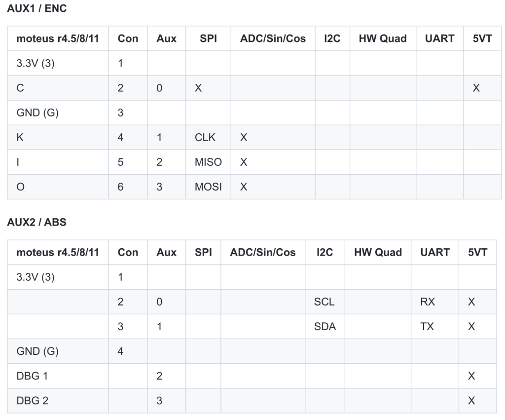The image size is (505, 420).
Task: Click the RX cell in UART column
Action: (428, 302)
